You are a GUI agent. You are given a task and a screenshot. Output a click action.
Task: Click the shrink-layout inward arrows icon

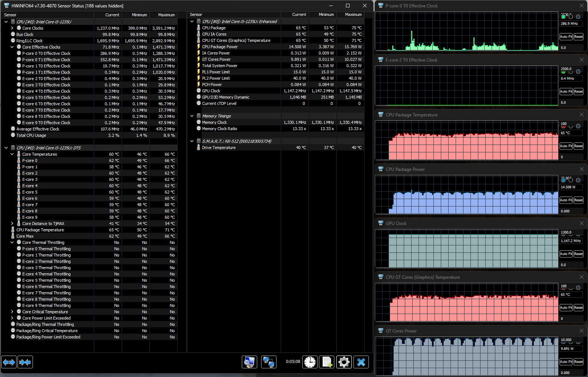(x=25, y=362)
